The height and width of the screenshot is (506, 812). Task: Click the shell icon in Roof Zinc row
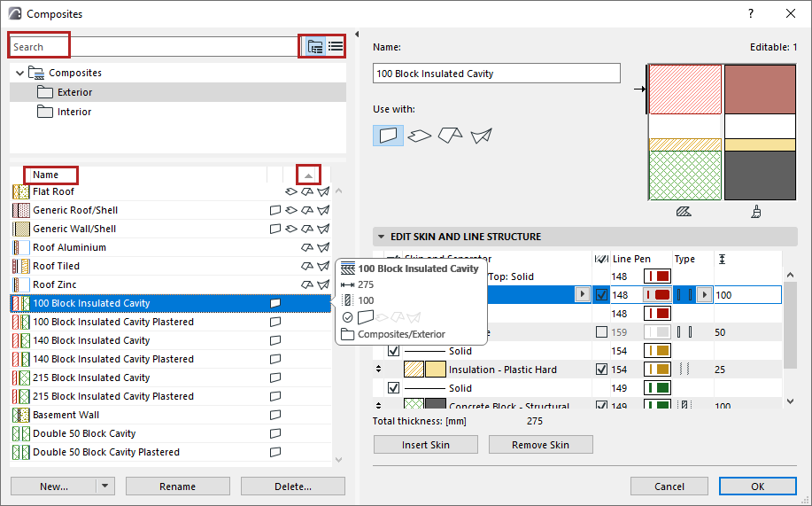[x=323, y=284]
